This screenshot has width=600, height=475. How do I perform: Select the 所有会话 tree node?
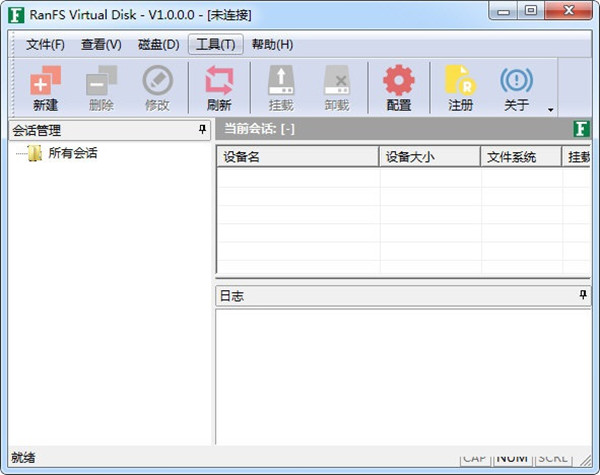coord(73,153)
